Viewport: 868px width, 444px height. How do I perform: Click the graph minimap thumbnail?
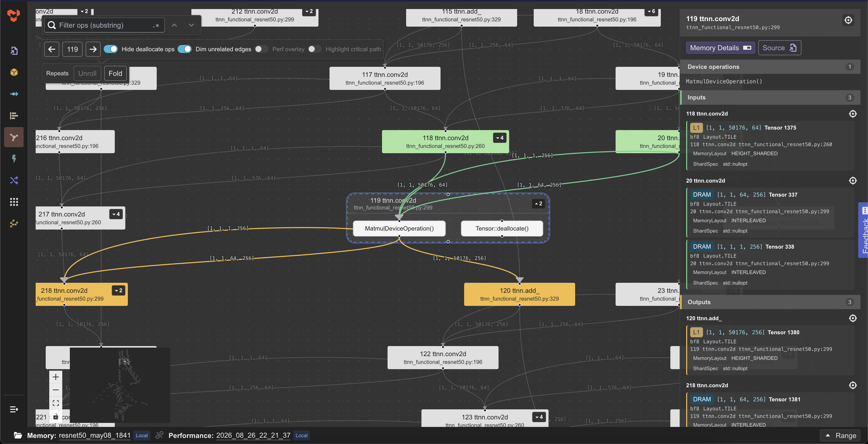pos(120,385)
